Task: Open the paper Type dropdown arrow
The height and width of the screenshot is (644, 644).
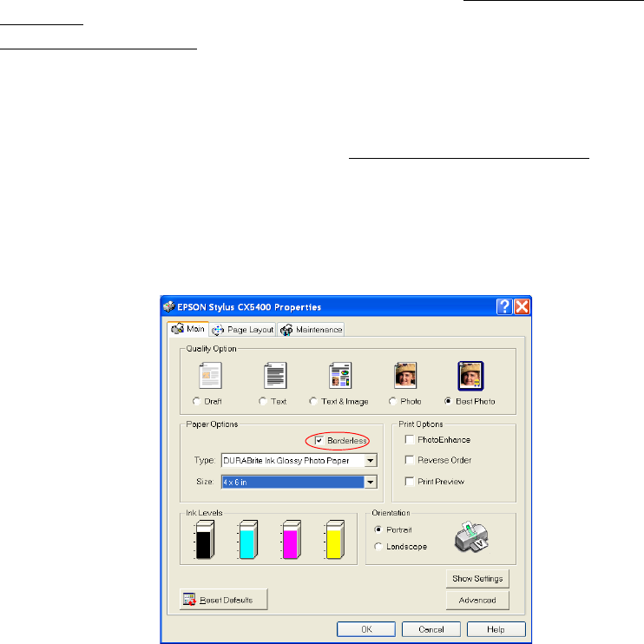Action: (x=370, y=460)
